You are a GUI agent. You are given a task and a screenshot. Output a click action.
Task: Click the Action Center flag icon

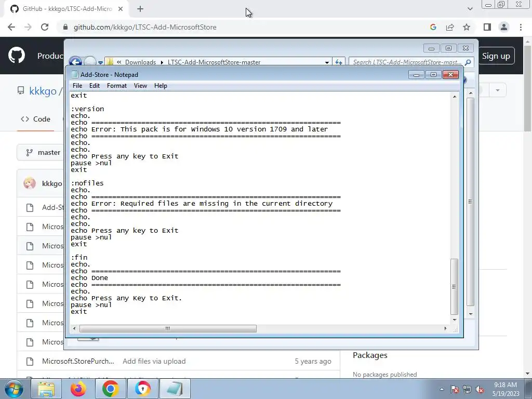pyautogui.click(x=455, y=389)
